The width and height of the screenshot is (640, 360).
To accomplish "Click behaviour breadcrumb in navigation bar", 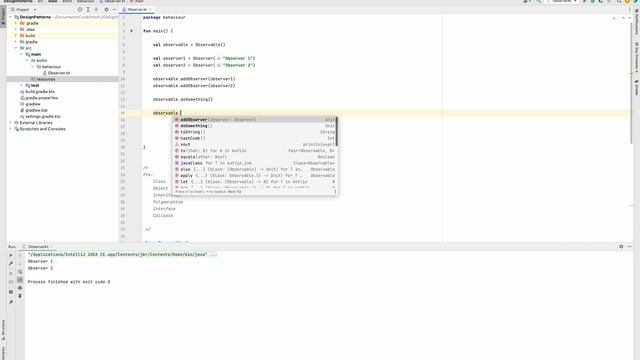I will click(85, 1).
